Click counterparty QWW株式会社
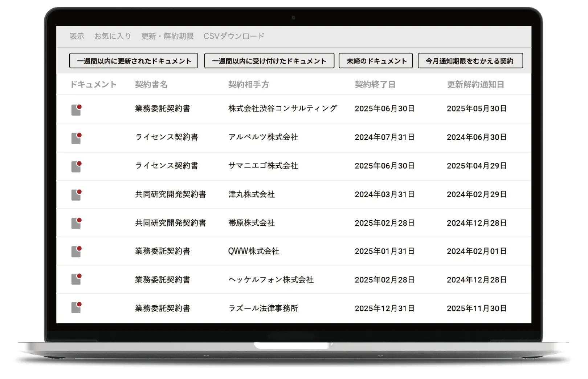This screenshot has width=588, height=379. (x=254, y=251)
